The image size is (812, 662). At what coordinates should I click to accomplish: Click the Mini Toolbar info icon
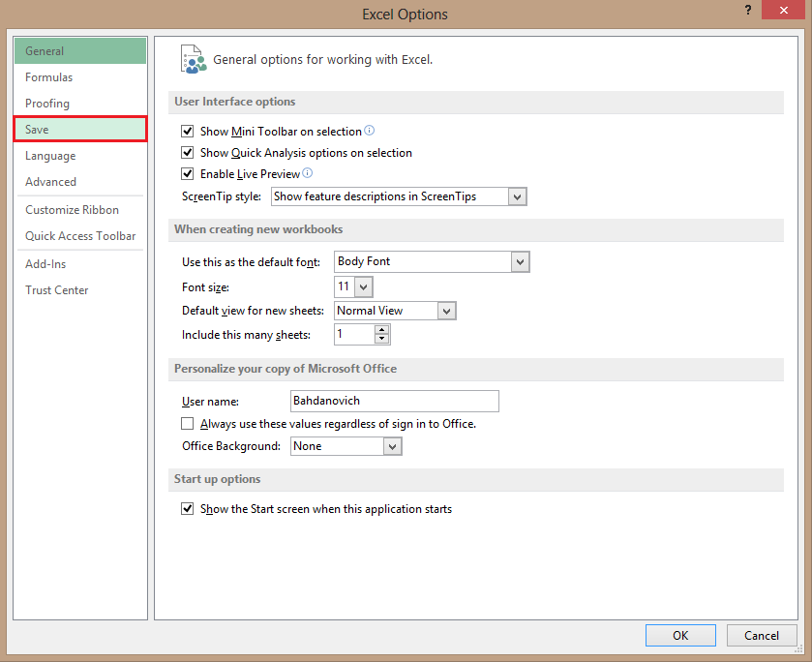[x=370, y=131]
